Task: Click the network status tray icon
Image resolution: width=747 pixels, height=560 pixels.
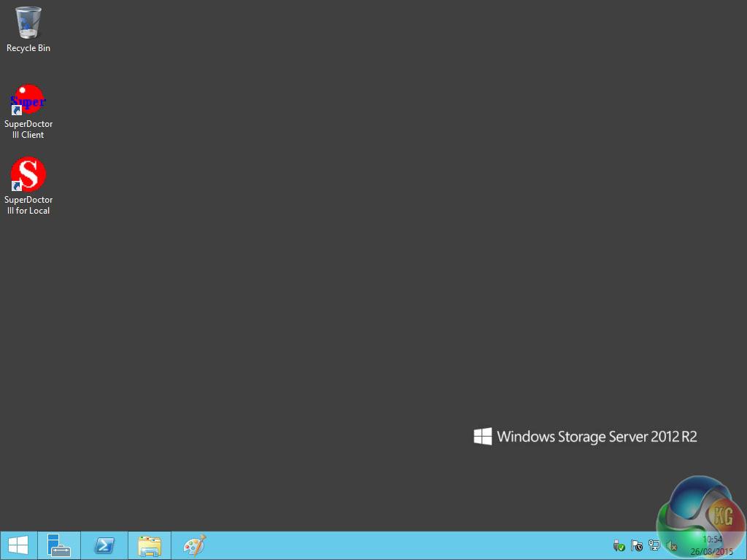Action: click(654, 545)
